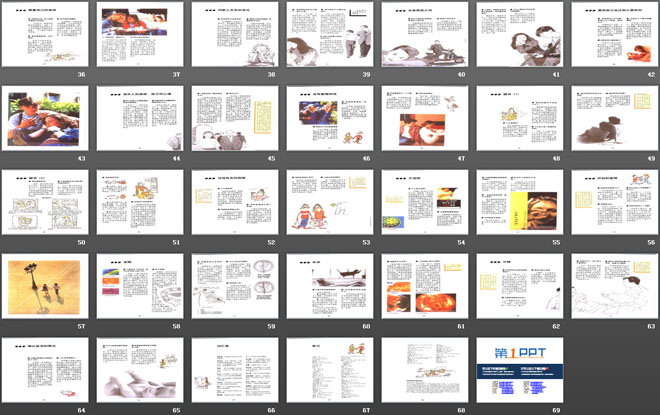Open slide 57 street lamp picture

[45, 286]
